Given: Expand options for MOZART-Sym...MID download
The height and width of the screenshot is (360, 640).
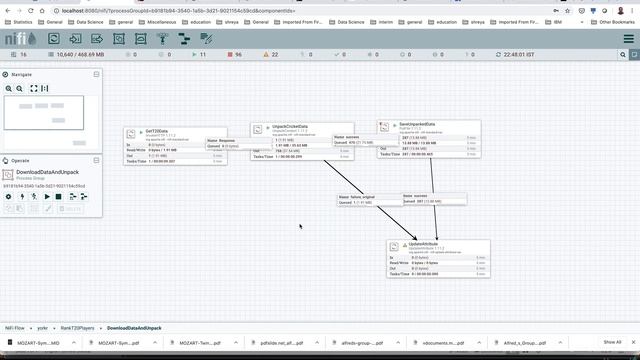Looking at the screenshot, I should (x=74, y=343).
